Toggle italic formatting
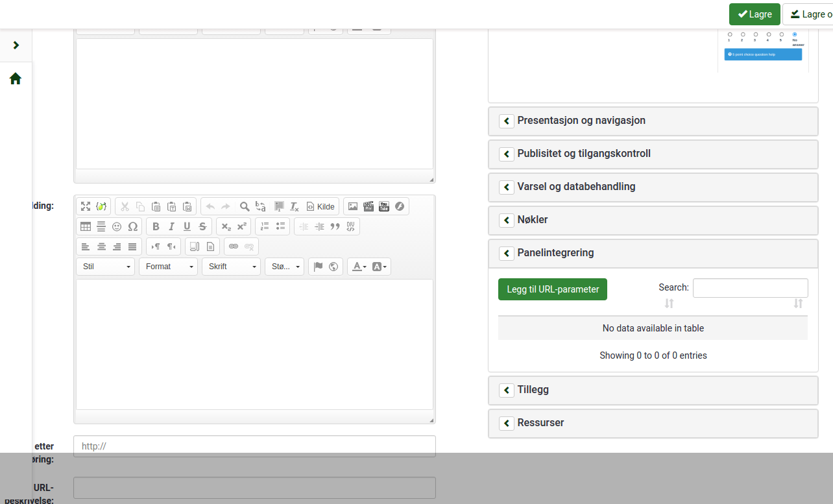Image resolution: width=833 pixels, height=504 pixels. pyautogui.click(x=171, y=226)
